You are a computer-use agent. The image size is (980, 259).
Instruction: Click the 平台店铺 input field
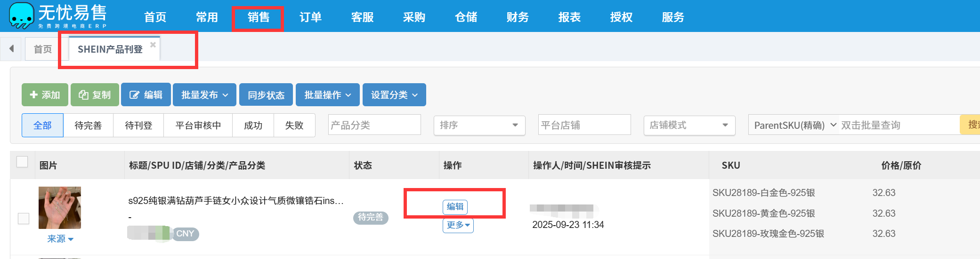[x=584, y=125]
